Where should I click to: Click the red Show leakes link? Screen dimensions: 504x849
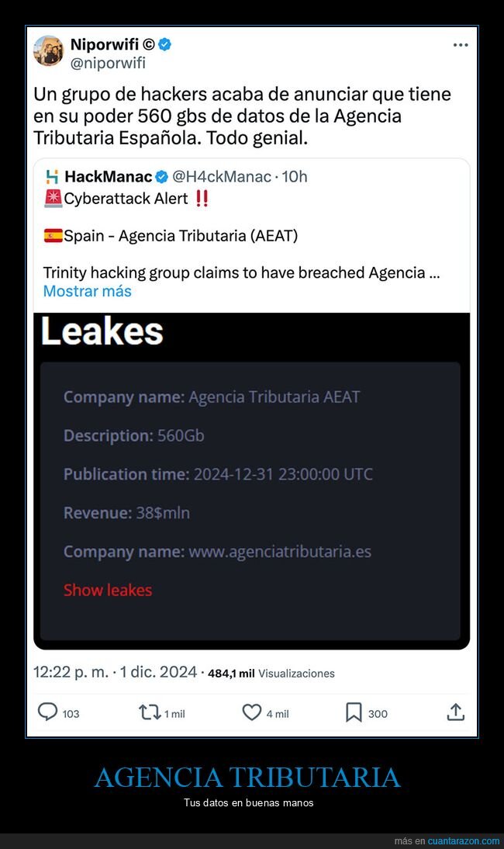[108, 590]
